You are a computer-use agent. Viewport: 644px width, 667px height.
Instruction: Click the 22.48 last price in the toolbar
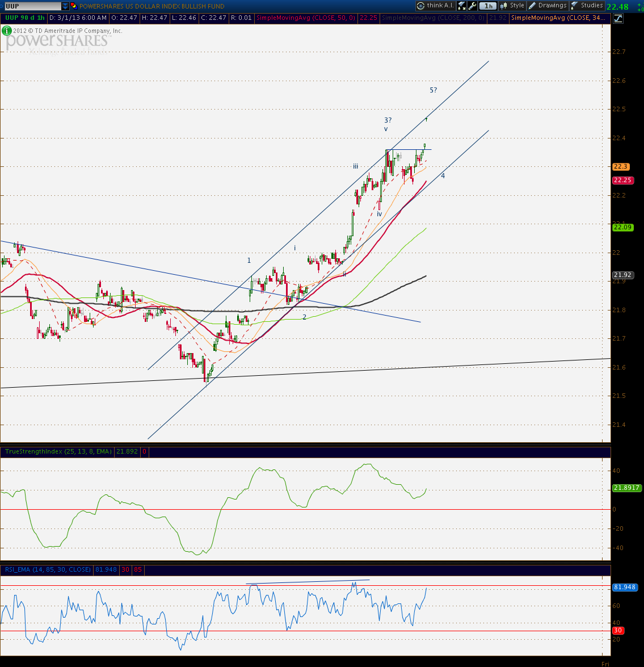click(618, 6)
